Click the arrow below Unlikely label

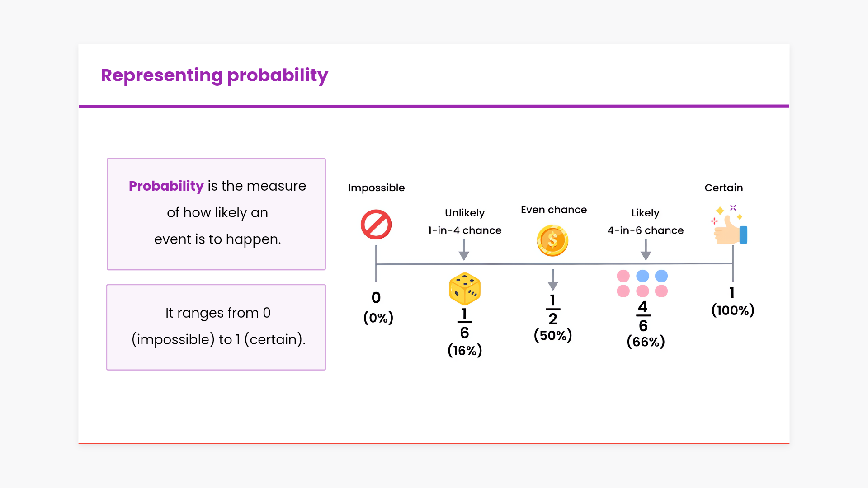[464, 250]
